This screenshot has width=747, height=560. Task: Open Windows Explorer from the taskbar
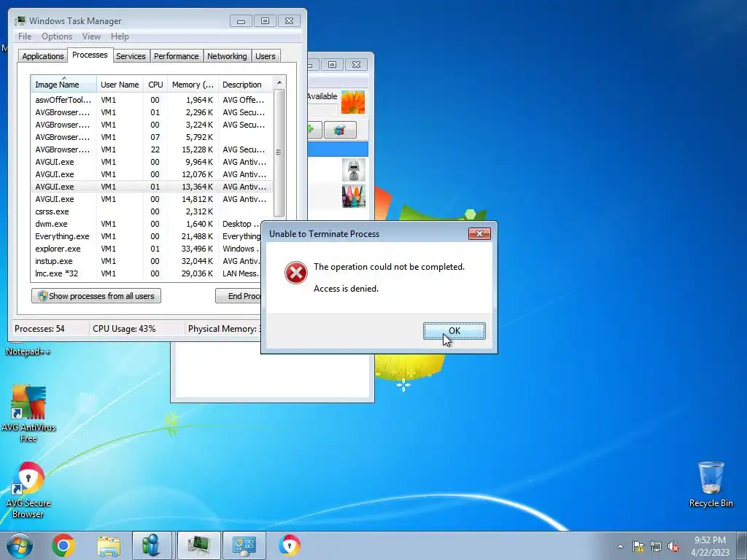(109, 545)
